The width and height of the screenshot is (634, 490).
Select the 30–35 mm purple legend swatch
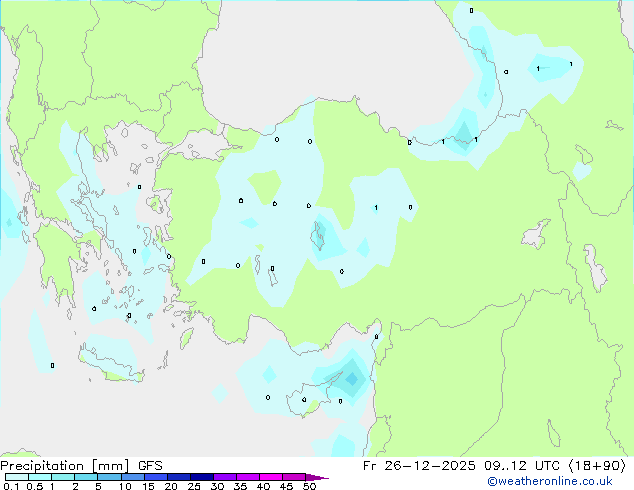(225, 477)
